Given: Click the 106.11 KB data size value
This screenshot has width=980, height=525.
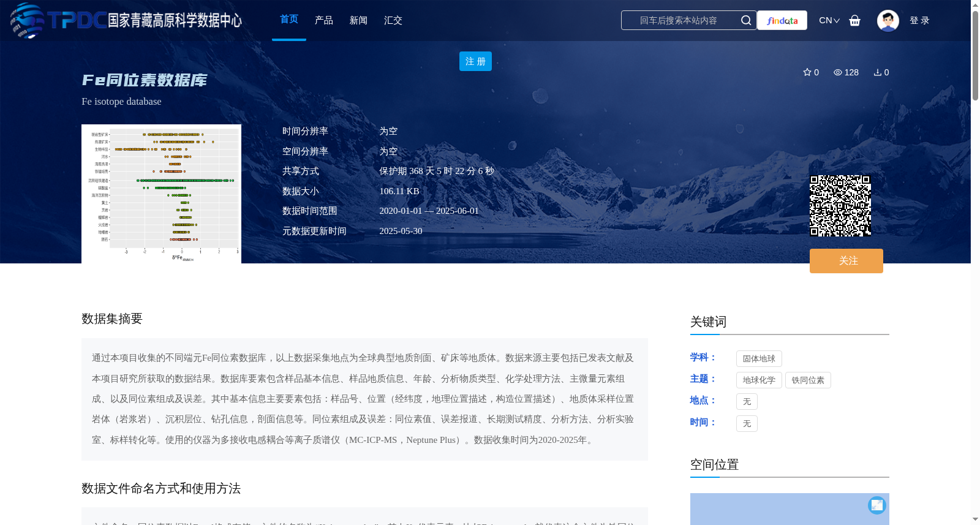Looking at the screenshot, I should pos(399,191).
